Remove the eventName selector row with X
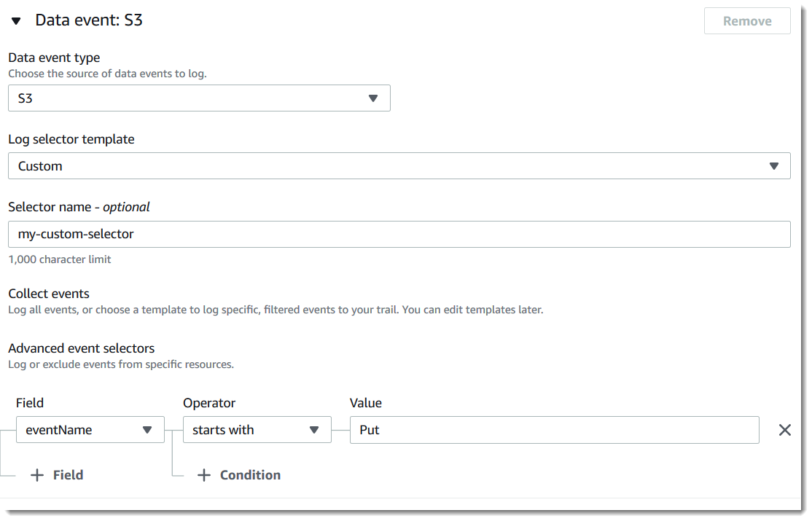812x521 pixels. tap(784, 430)
